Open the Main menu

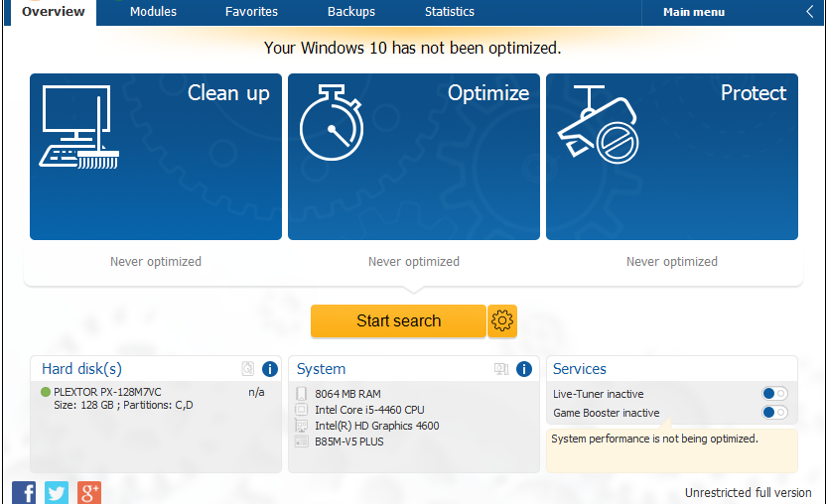tap(694, 12)
